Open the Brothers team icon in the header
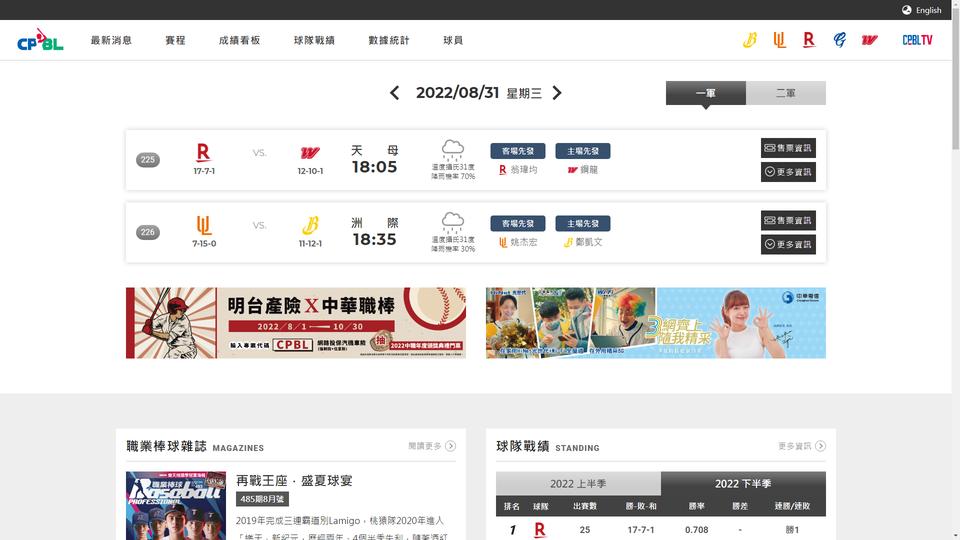The height and width of the screenshot is (540, 960). 749,40
